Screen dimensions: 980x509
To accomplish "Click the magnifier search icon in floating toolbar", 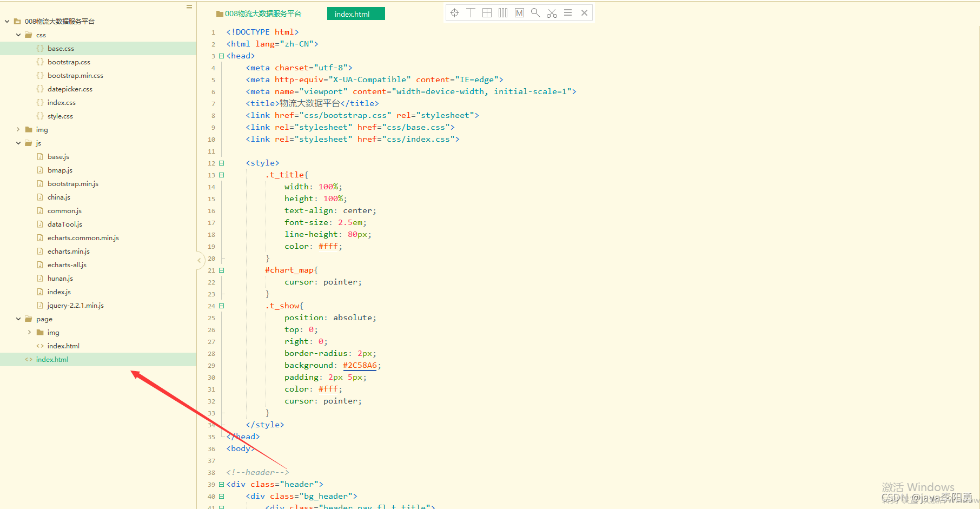I will tap(535, 13).
